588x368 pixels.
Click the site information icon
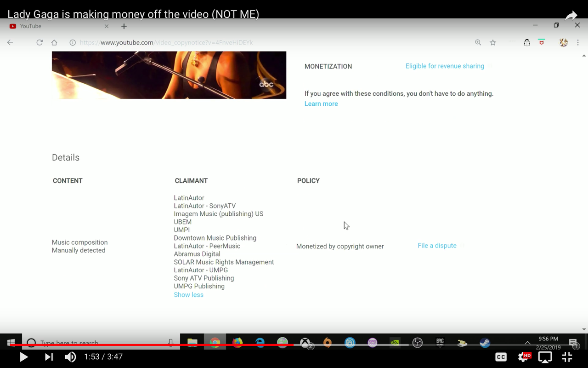tap(73, 42)
